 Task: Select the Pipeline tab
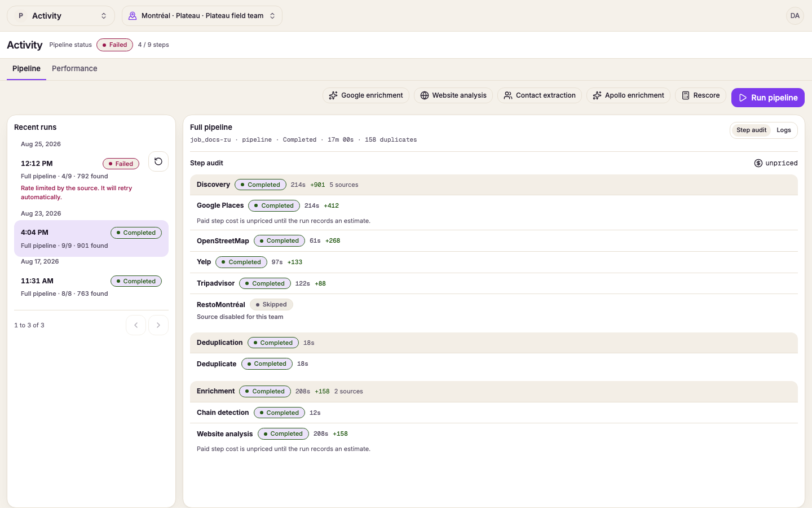(27, 68)
